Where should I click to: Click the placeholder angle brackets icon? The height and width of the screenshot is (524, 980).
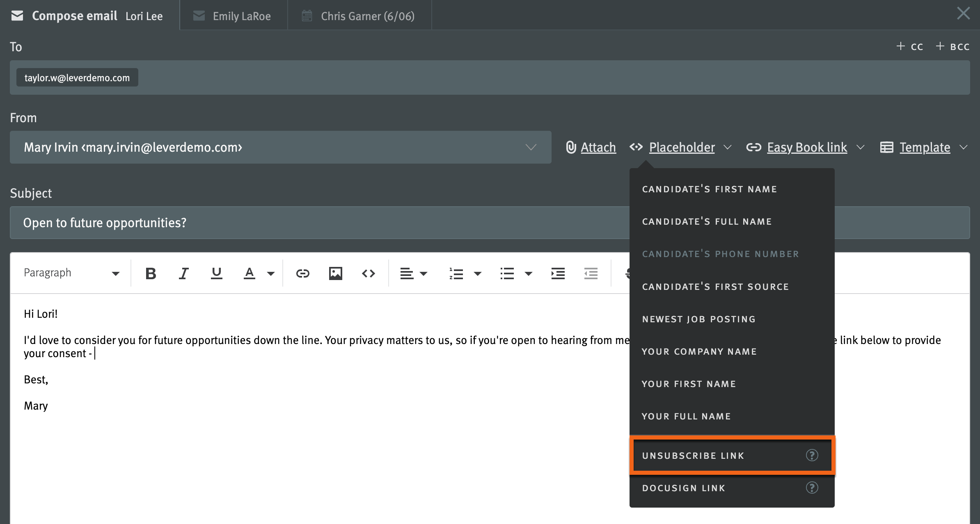tap(636, 147)
